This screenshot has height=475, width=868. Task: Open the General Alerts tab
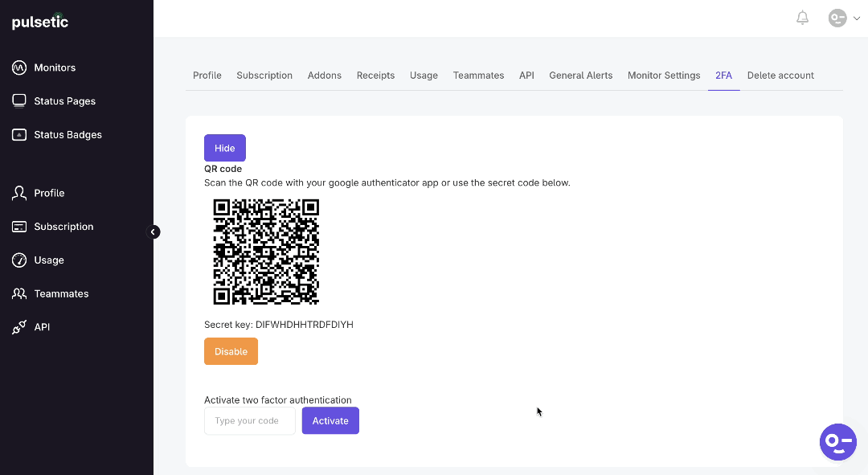(x=581, y=76)
